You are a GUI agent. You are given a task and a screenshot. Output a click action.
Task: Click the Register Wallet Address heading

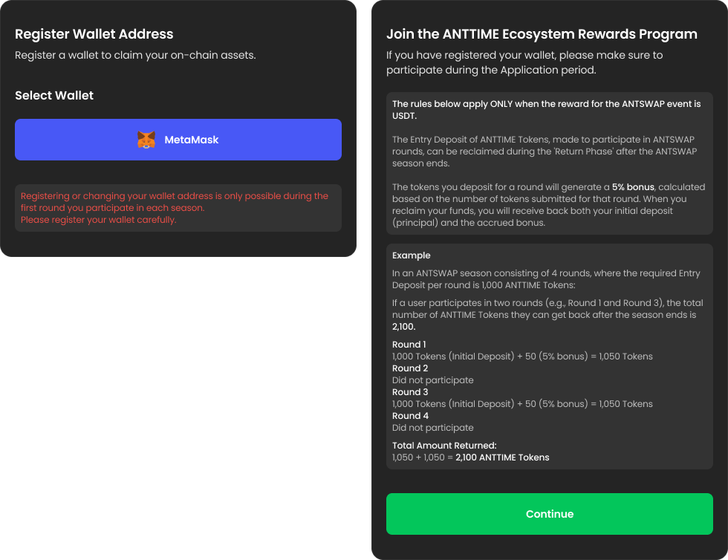pos(94,34)
